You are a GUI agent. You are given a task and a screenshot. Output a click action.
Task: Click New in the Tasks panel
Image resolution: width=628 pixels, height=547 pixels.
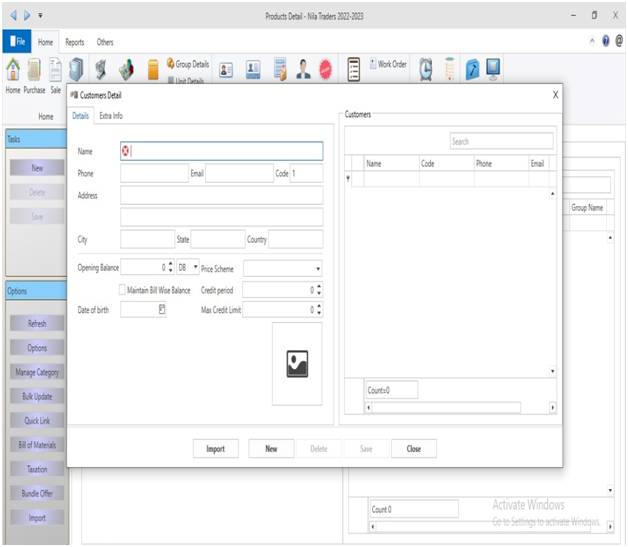(37, 168)
